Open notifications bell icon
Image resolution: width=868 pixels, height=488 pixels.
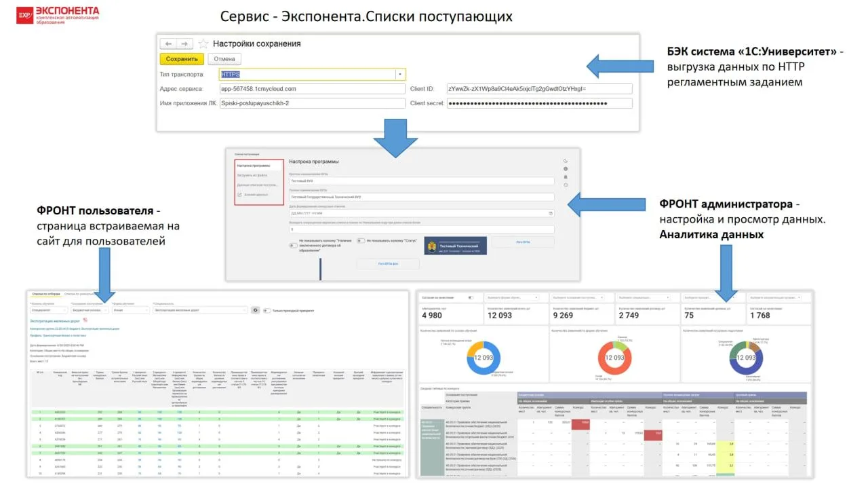coord(566,177)
